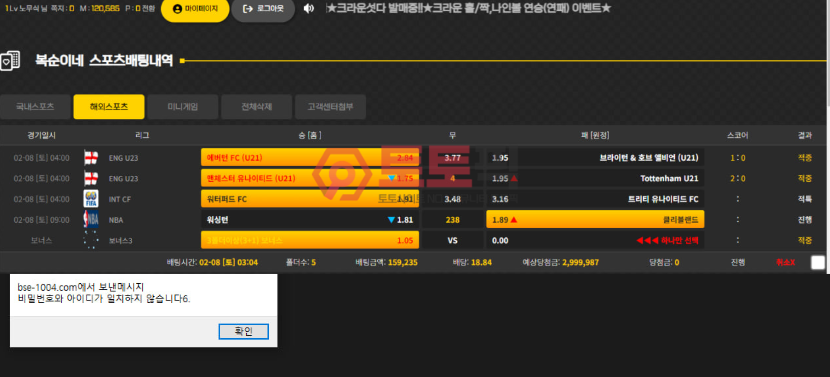Select the 해외스포츠 tab
This screenshot has width=830, height=377.
point(109,106)
